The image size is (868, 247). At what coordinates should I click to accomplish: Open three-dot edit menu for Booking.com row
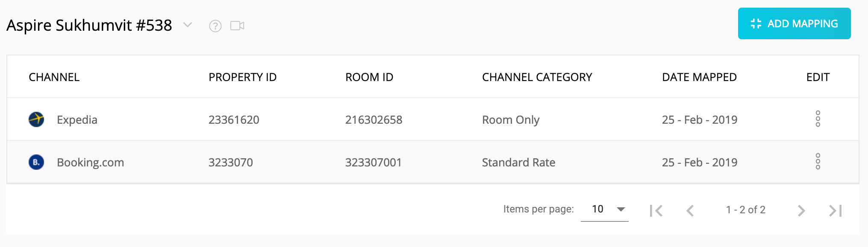click(x=818, y=162)
